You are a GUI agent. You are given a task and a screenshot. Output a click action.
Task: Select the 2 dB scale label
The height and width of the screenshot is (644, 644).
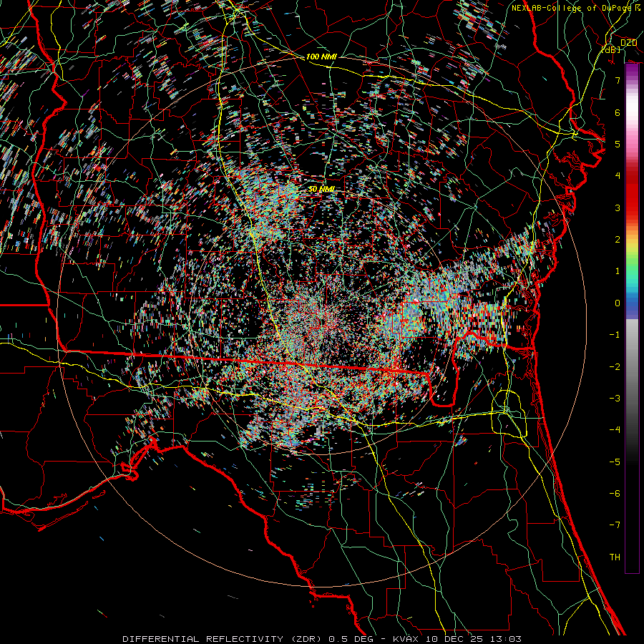click(618, 240)
